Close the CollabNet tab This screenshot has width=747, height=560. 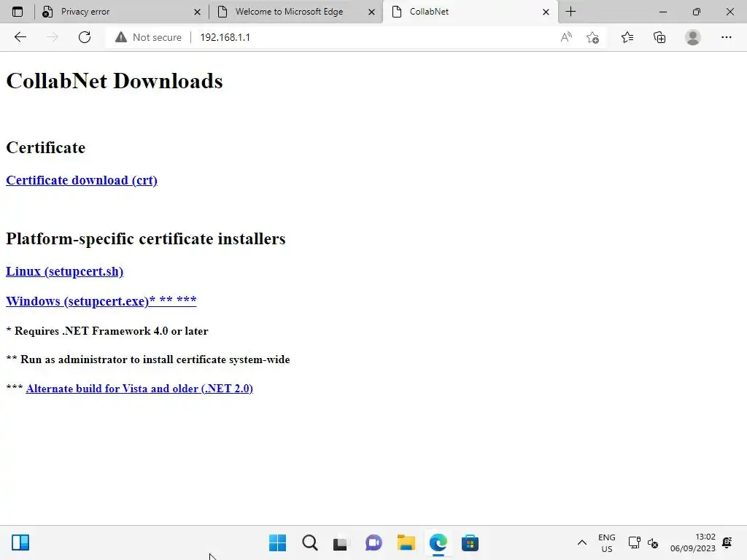(546, 12)
